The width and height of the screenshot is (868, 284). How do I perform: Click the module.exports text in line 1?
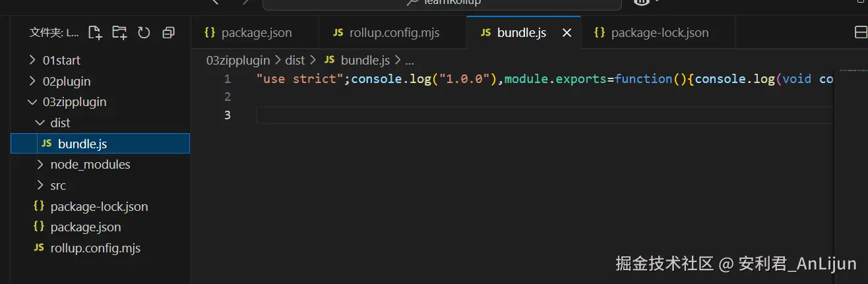[555, 79]
